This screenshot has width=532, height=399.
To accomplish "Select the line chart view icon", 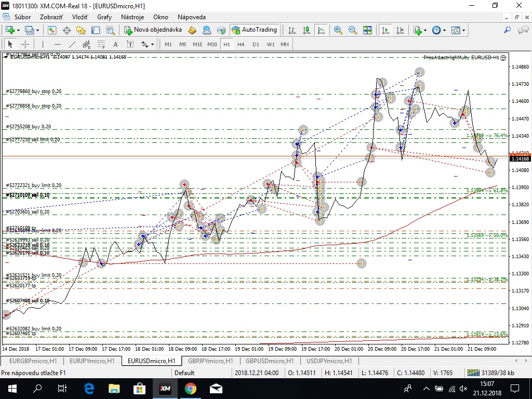I will pyautogui.click(x=321, y=30).
